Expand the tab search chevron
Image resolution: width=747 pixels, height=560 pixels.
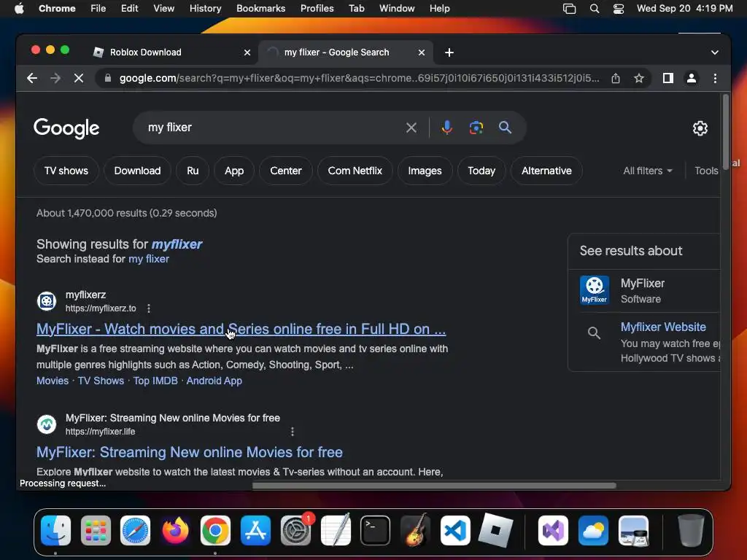pyautogui.click(x=715, y=52)
